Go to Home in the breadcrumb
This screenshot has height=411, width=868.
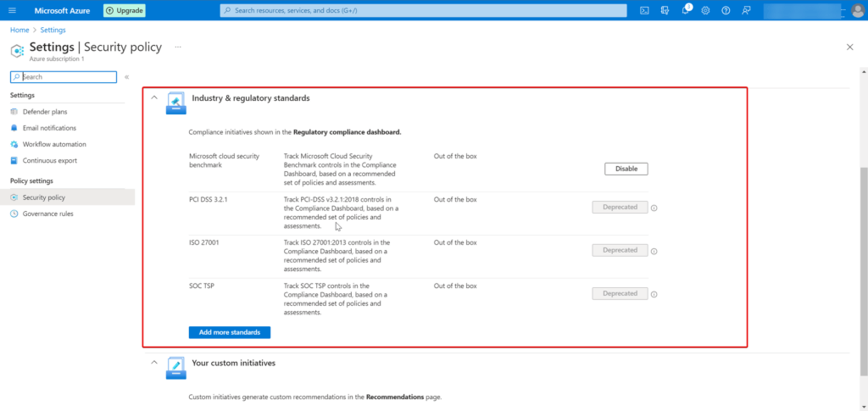pyautogui.click(x=19, y=30)
